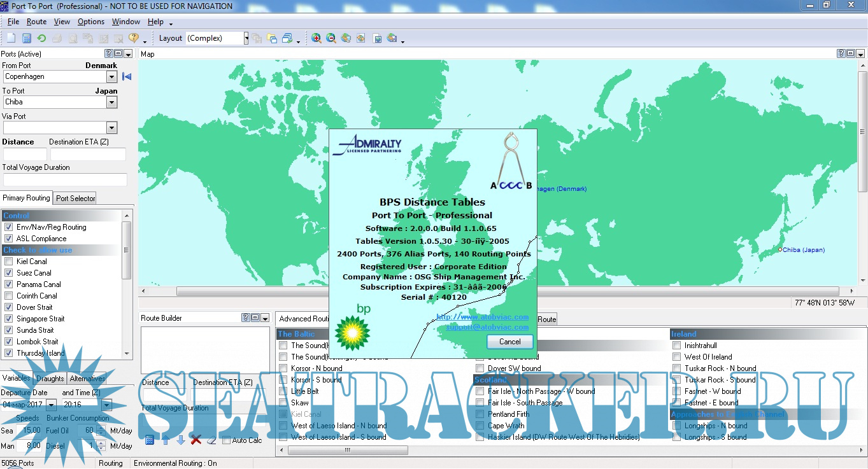The image size is (868, 469).
Task: Click Cancel in the BPS Distance Tables dialog
Action: (509, 342)
